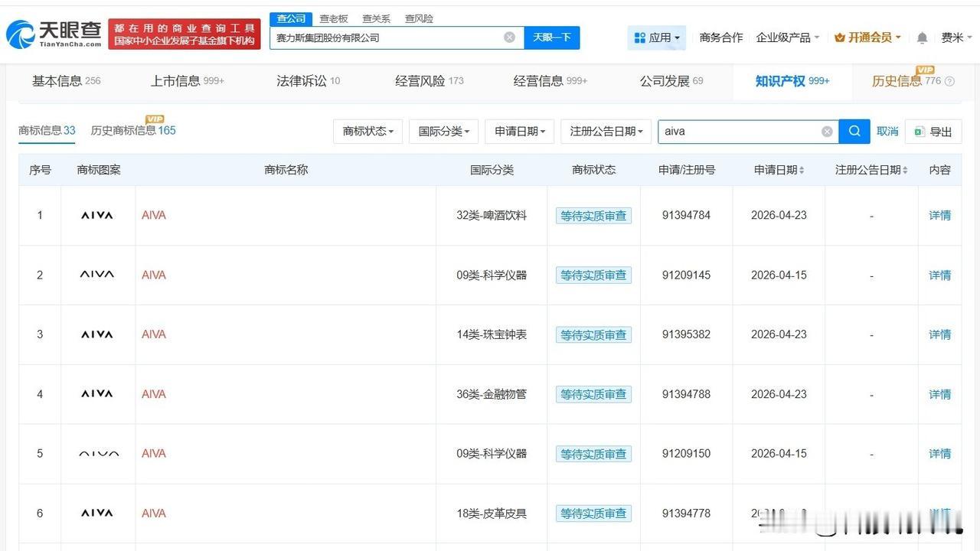Select the 查公司 search tab

[x=291, y=18]
